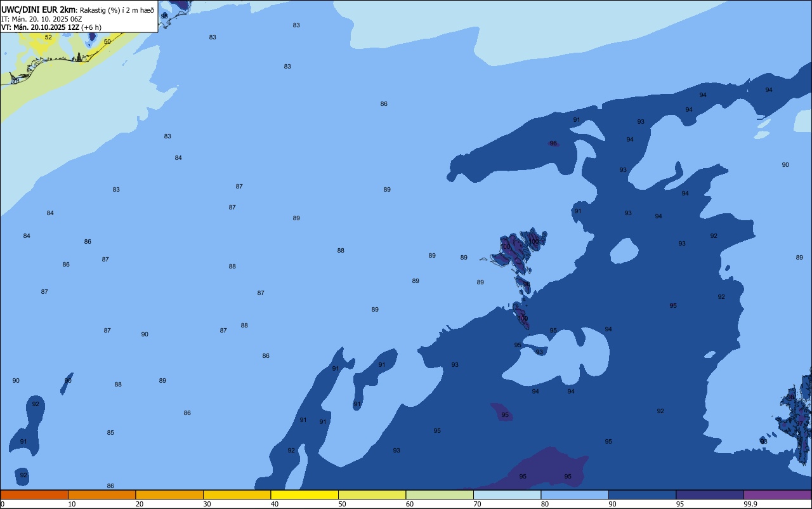Click the light blue 80–90 legend swatch

(575, 494)
